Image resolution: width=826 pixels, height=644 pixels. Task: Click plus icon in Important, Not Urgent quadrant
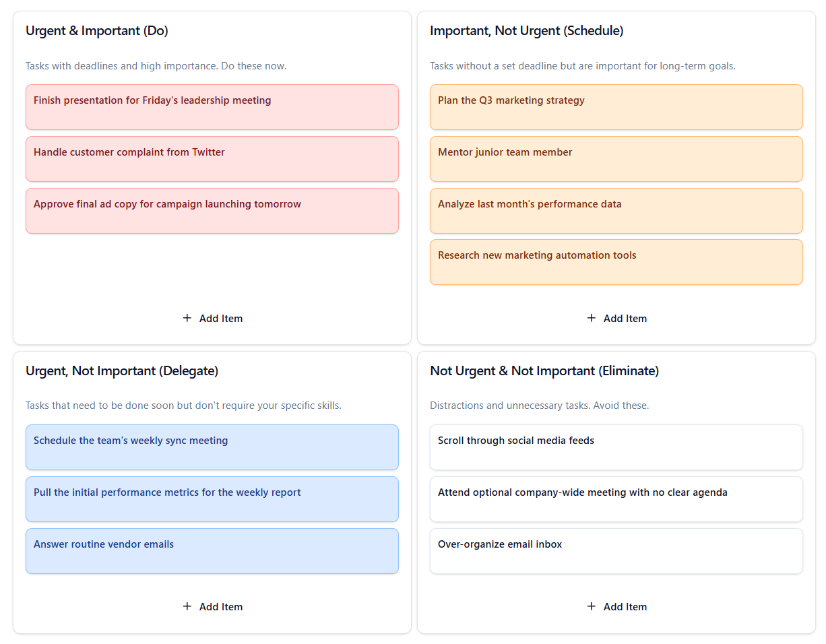(x=592, y=318)
